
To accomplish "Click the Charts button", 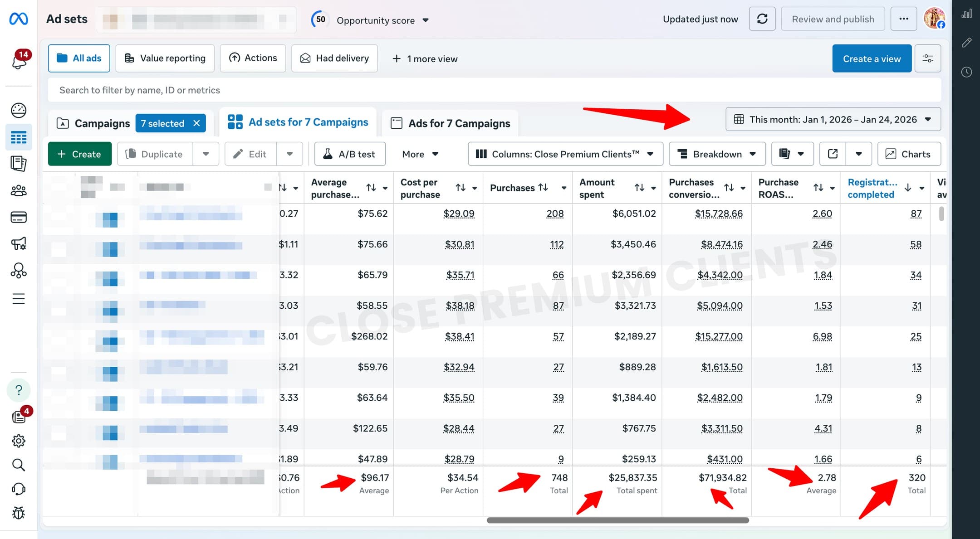I will (909, 154).
